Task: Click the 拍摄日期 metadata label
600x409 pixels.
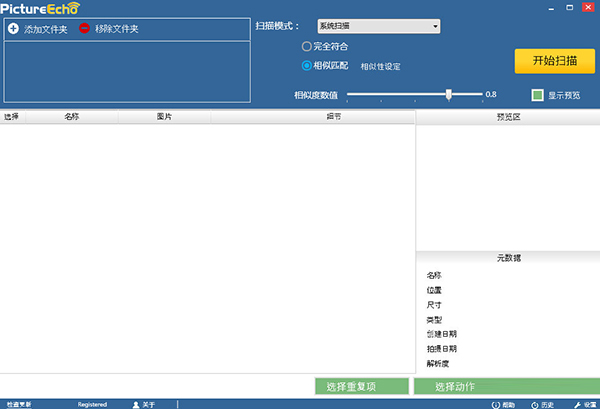Action: (x=442, y=349)
